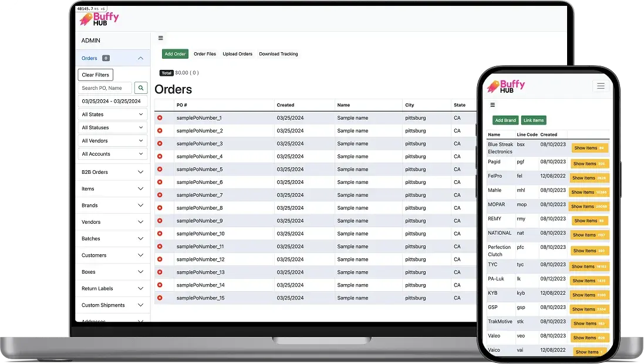Click the search magnifier button
The height and width of the screenshot is (364, 644).
[141, 88]
